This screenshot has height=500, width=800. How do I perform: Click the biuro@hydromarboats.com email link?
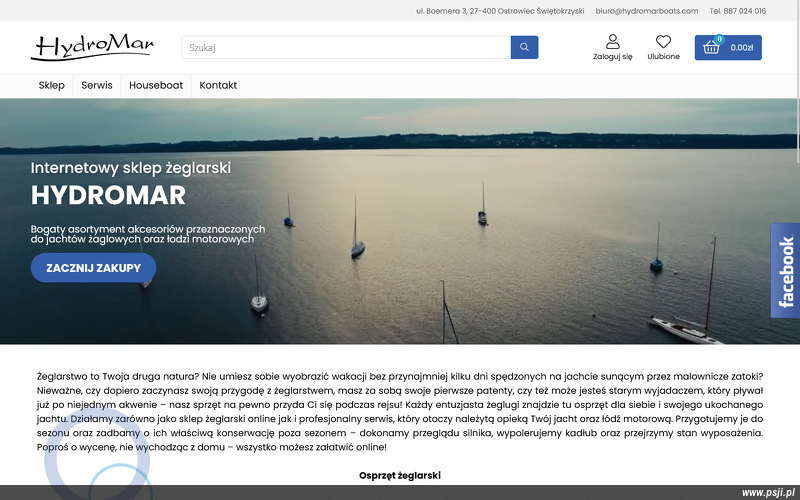click(x=646, y=11)
